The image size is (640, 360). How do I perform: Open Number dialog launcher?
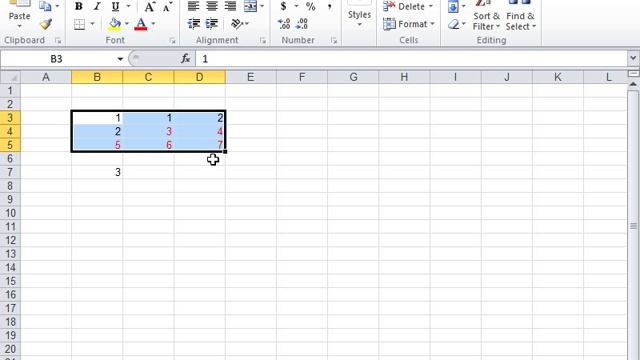(x=334, y=40)
